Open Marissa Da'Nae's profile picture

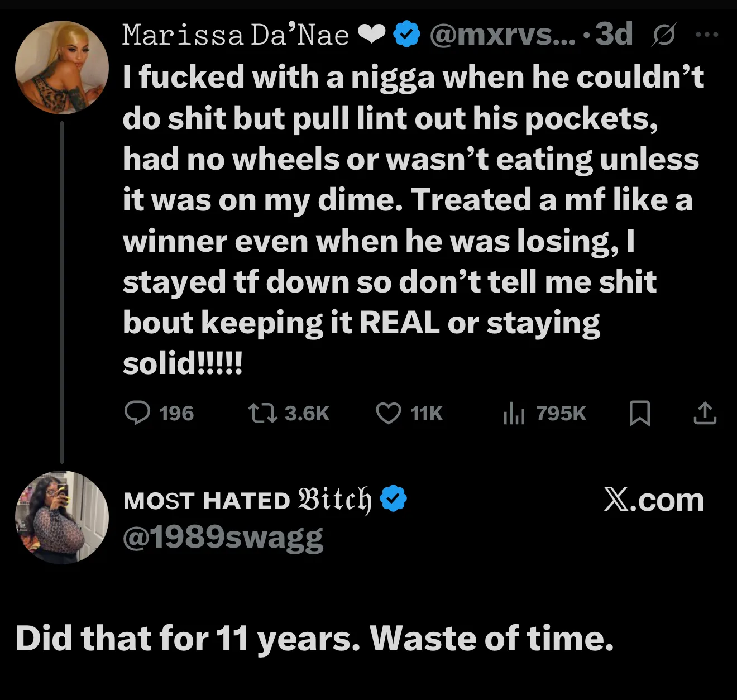tap(61, 68)
